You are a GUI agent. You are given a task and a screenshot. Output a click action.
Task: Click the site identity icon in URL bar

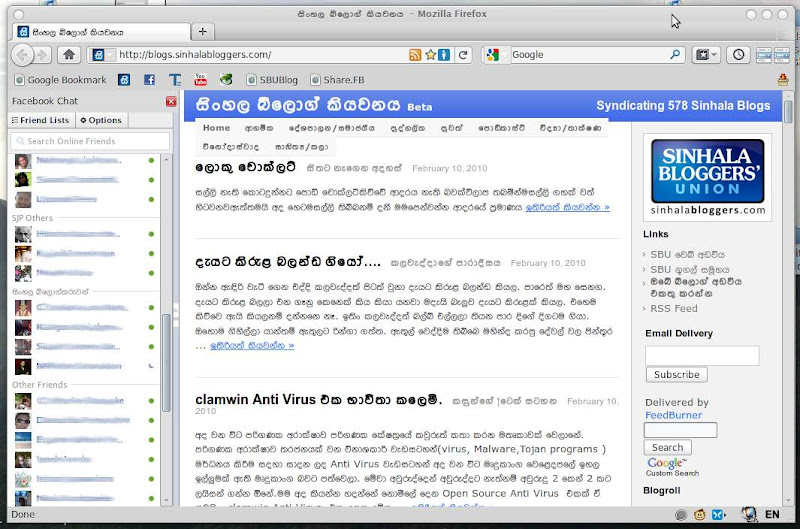(x=98, y=55)
